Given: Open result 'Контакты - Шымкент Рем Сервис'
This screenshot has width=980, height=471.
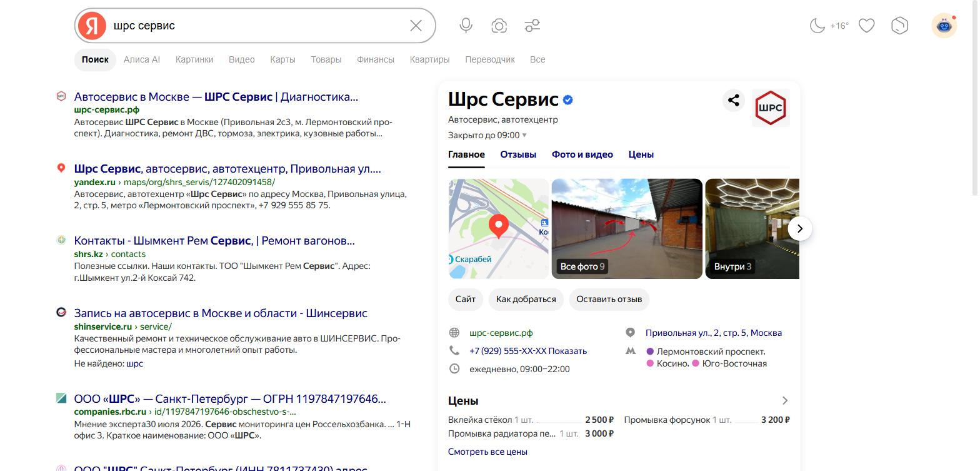Looking at the screenshot, I should [214, 241].
